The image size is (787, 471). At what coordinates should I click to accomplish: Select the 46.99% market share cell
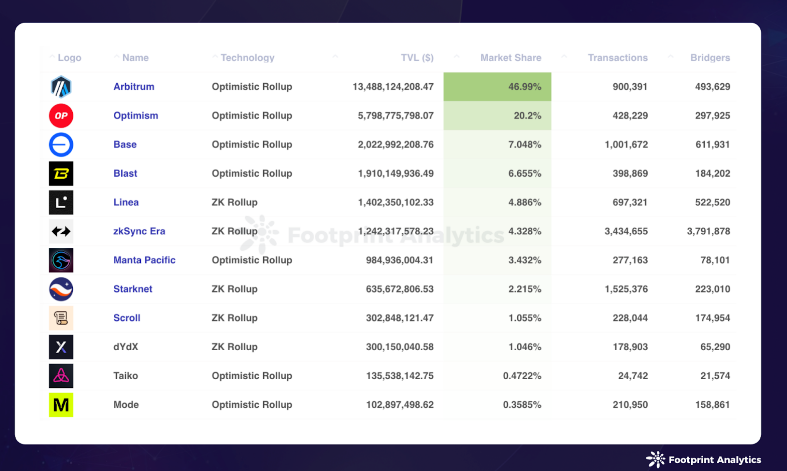[497, 87]
